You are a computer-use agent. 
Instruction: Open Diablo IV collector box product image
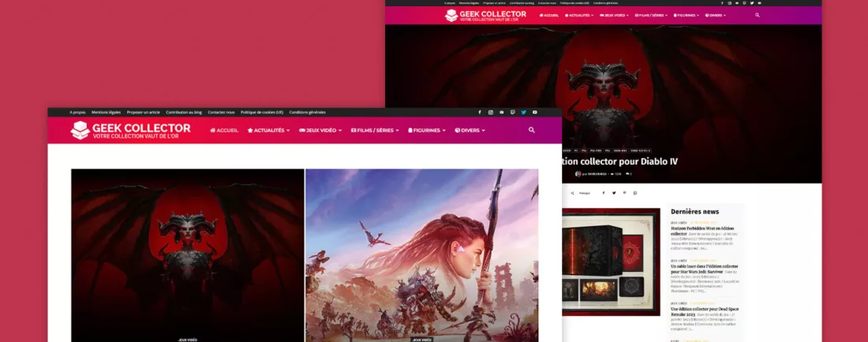click(x=611, y=262)
